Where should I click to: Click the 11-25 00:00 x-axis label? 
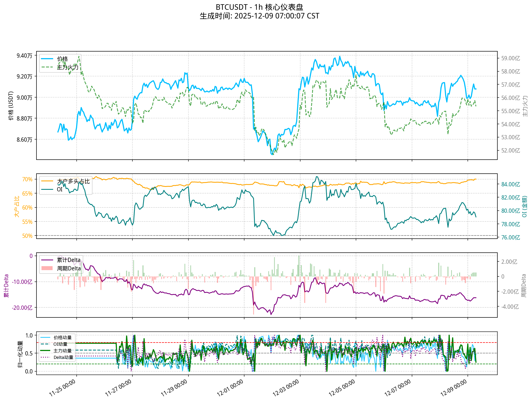point(62,388)
